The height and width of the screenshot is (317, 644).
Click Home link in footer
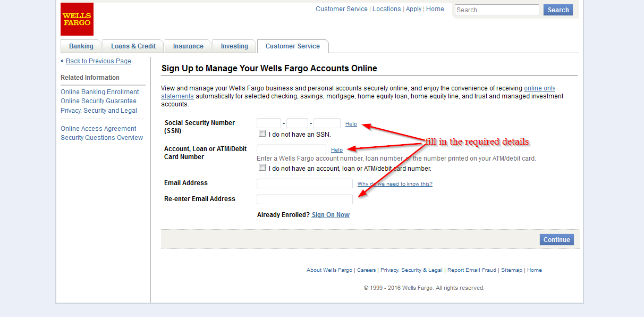(x=535, y=270)
